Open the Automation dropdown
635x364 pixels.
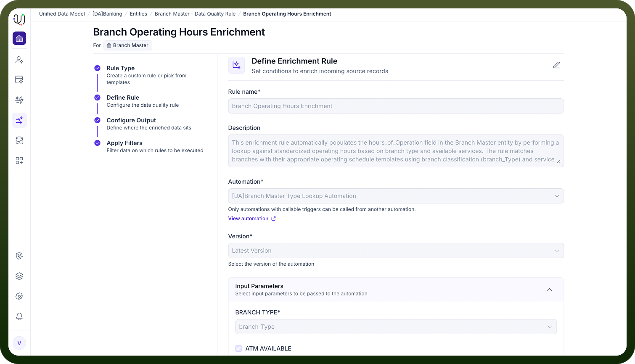point(396,196)
